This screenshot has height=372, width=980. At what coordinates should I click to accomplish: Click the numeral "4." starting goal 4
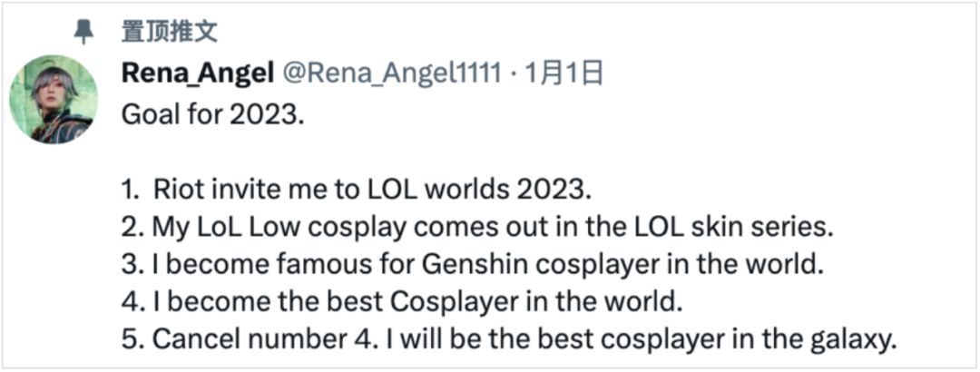pos(131,302)
